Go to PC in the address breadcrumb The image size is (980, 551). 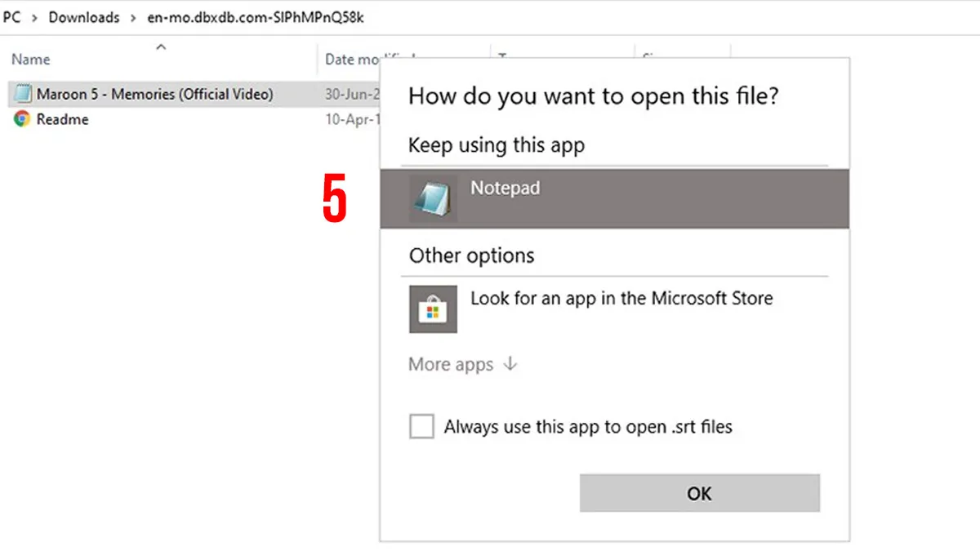pos(11,17)
